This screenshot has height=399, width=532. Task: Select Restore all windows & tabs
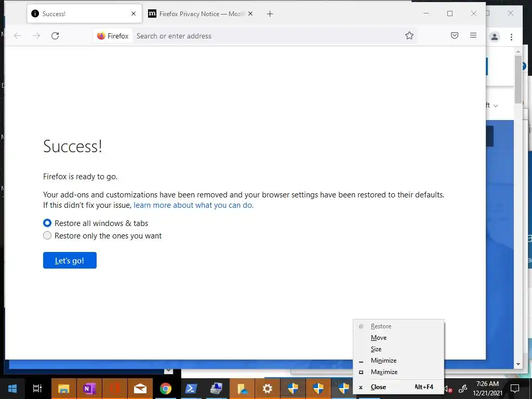click(x=47, y=223)
